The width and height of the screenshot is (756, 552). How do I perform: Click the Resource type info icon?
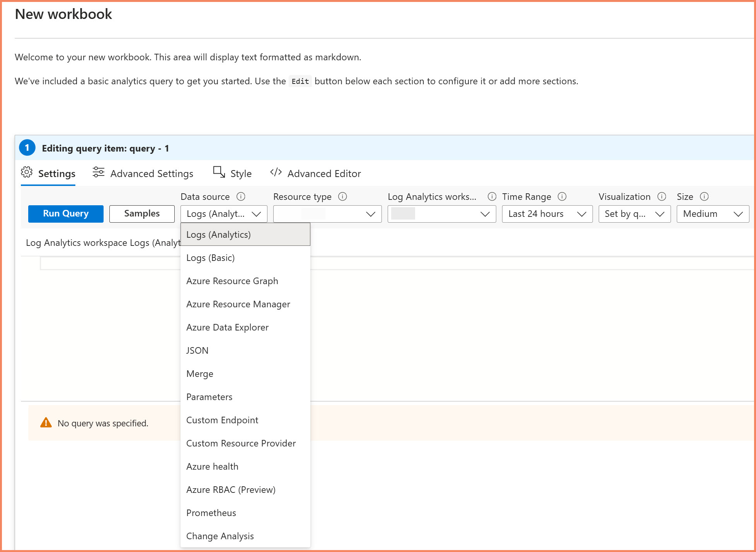[x=342, y=196]
